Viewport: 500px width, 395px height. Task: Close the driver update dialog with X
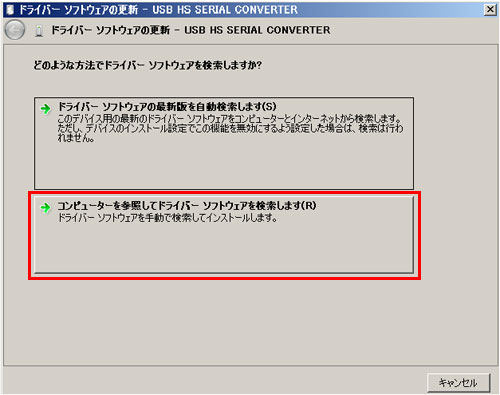click(x=490, y=10)
